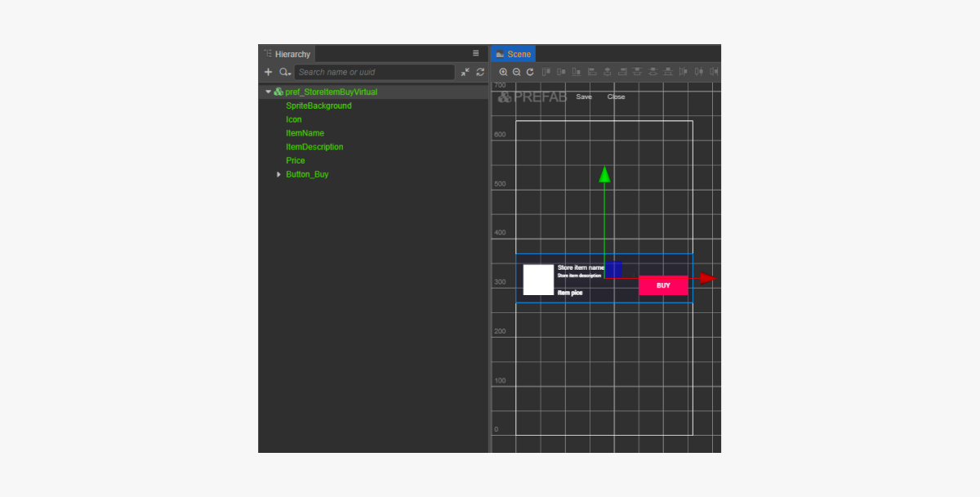Refresh the Hierarchy panel
980x497 pixels.
coord(480,73)
